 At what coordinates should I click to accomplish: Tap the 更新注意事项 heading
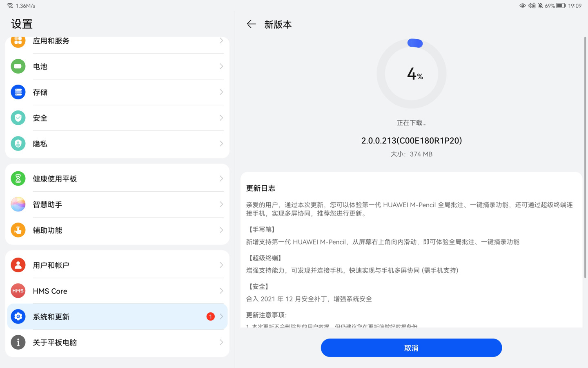tap(267, 315)
